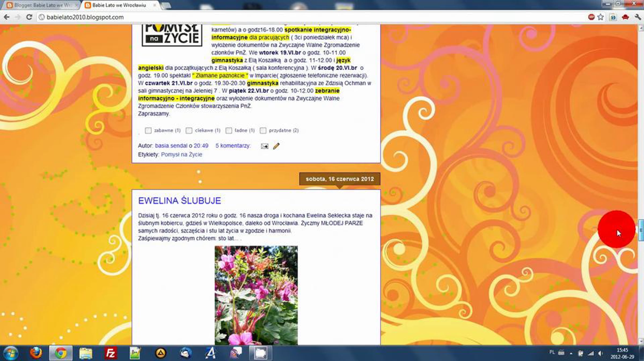Open FileZilla from the taskbar
The width and height of the screenshot is (644, 361).
click(x=110, y=353)
